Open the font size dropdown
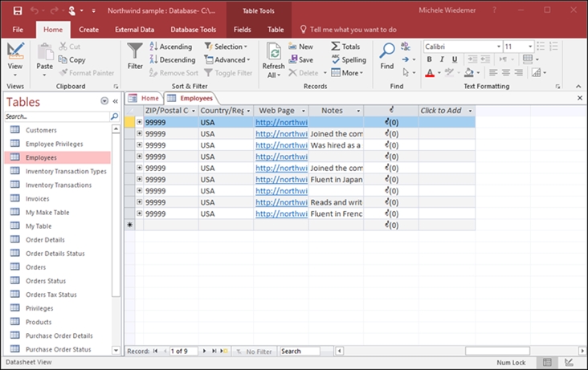The image size is (588, 370). [530, 47]
